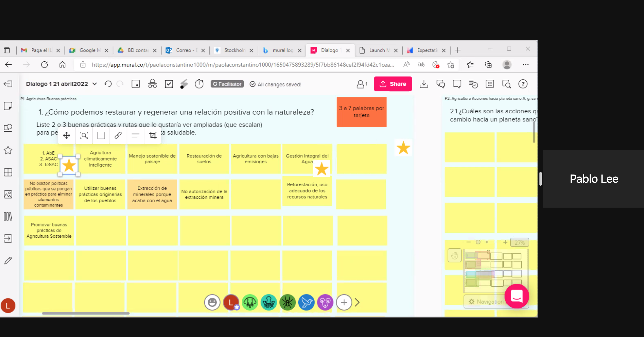Viewport: 644px width, 337px height.
Task: Click the minimap overview thumbnail
Action: [496, 270]
